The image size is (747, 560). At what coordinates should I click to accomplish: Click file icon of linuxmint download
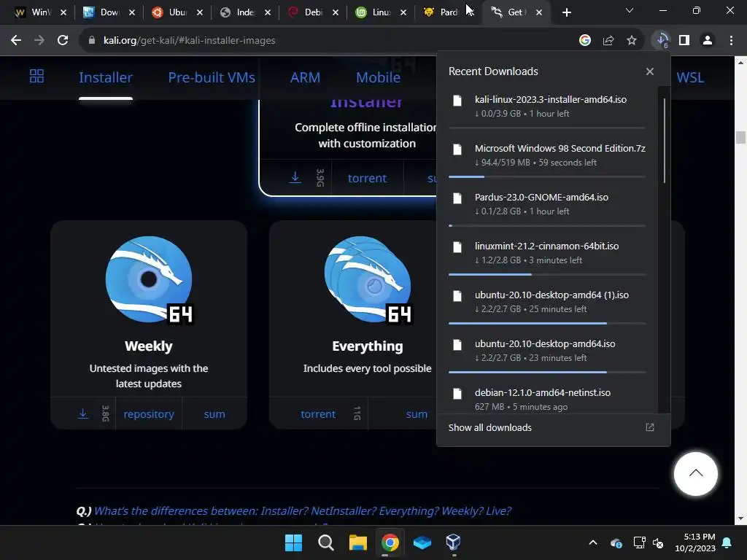point(457,247)
